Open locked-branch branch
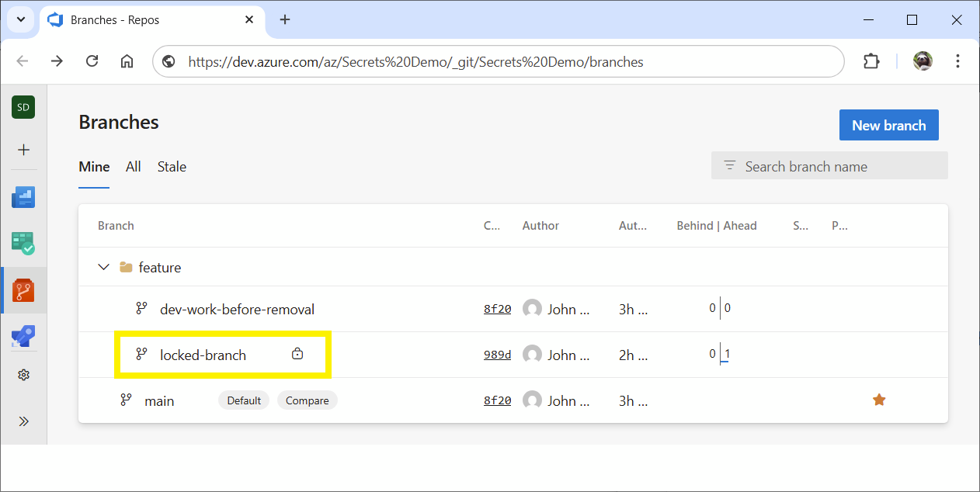 point(203,355)
